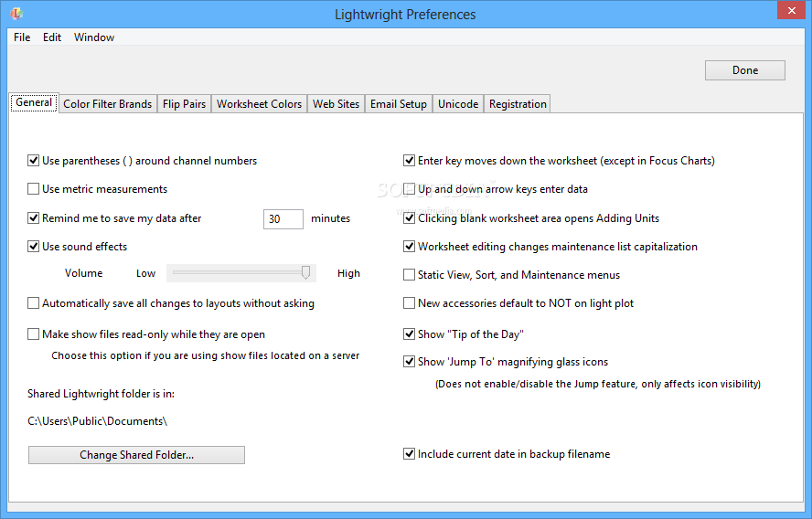Click the 'Choose this option if you are using show files' note
This screenshot has width=812, height=519.
click(205, 355)
